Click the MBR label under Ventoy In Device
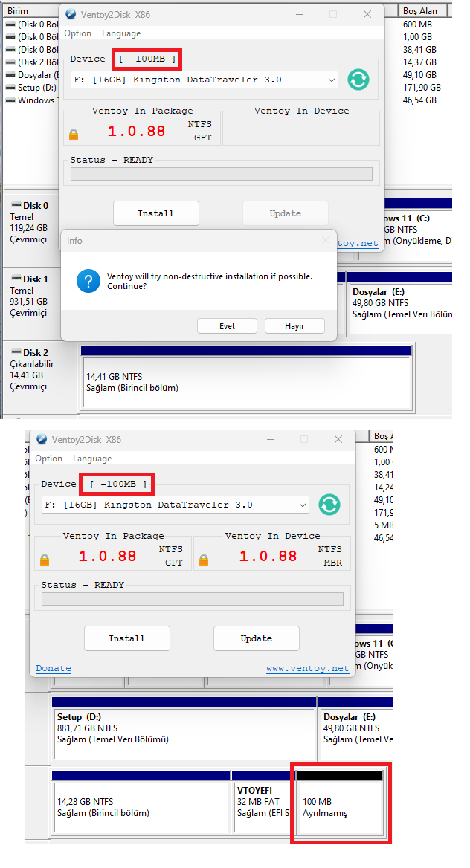Image resolution: width=470 pixels, height=868 pixels. pyautogui.click(x=333, y=563)
